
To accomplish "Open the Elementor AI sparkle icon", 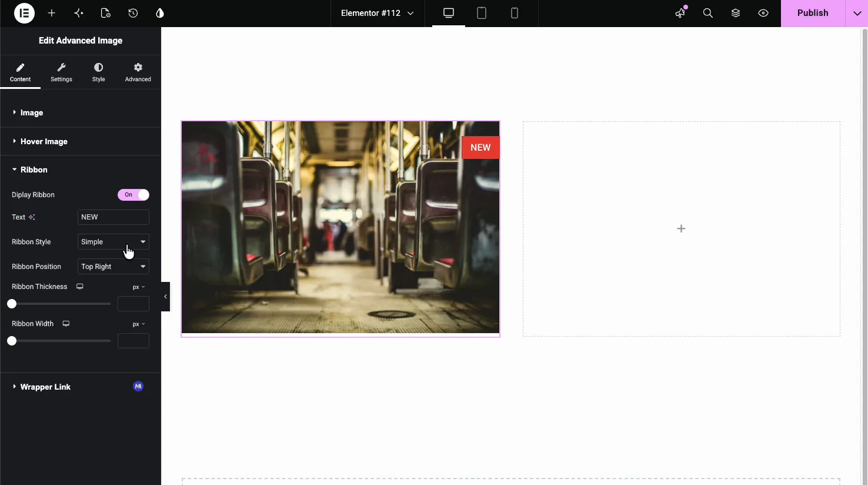I will (x=79, y=13).
